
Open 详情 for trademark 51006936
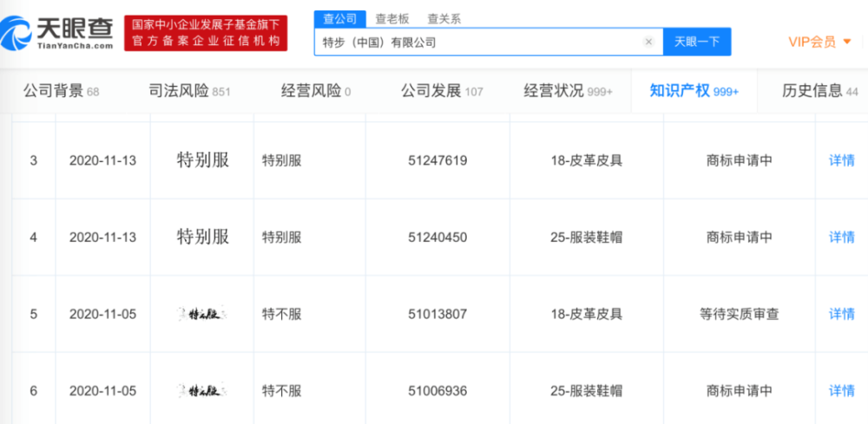[x=841, y=391]
